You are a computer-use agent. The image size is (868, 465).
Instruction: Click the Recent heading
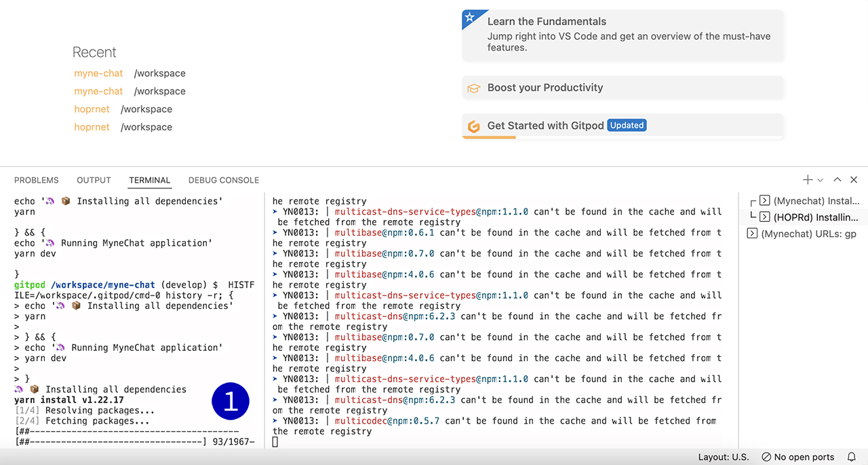pyautogui.click(x=94, y=52)
